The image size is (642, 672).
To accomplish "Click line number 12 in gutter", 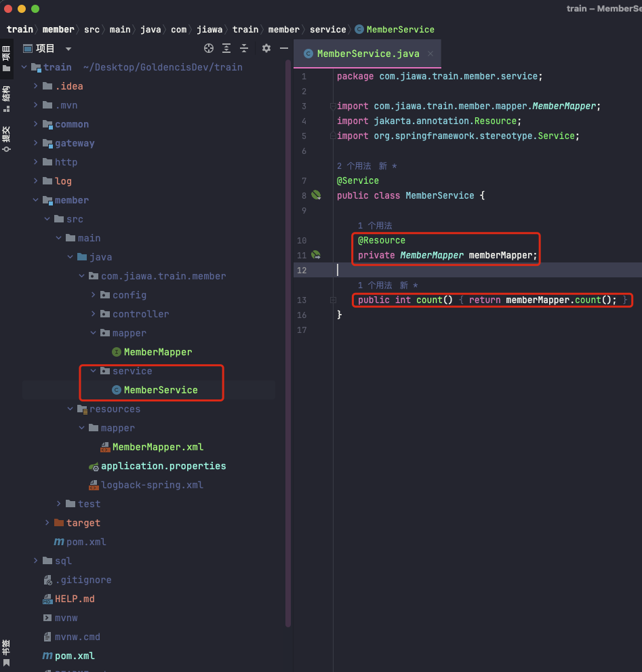I will pos(302,270).
